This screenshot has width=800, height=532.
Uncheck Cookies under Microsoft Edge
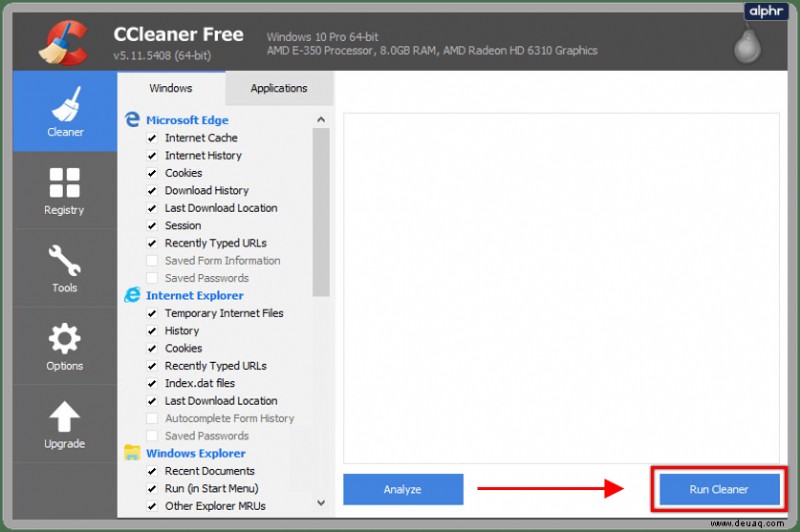[152, 173]
